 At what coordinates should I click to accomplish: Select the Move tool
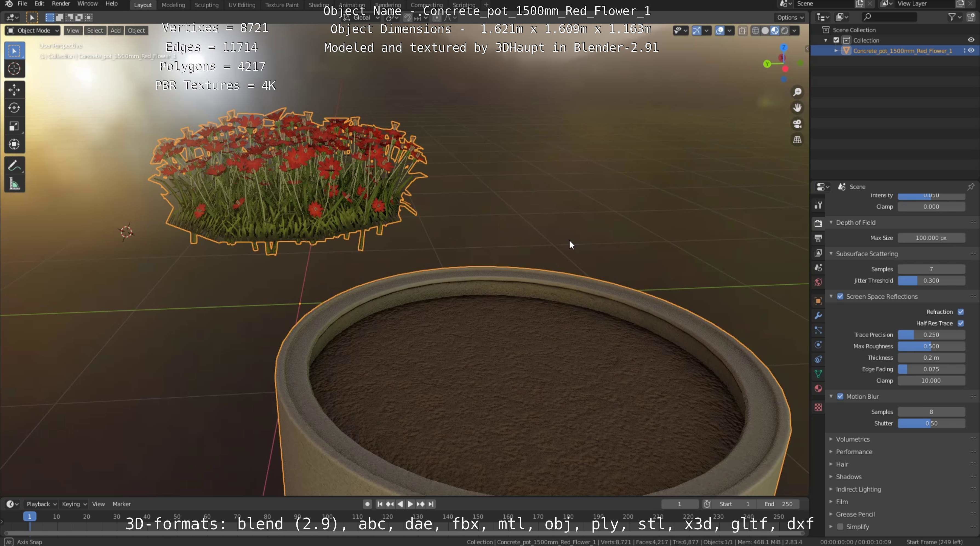tap(15, 90)
